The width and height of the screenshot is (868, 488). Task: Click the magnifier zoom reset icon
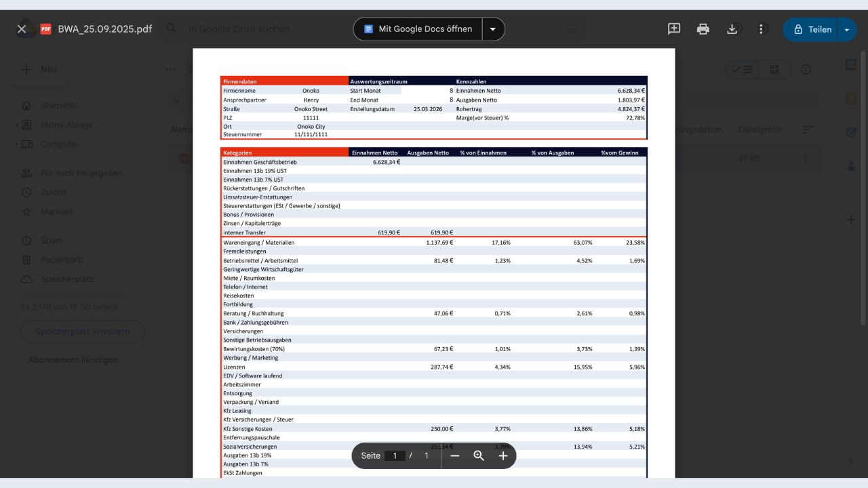[x=479, y=455]
